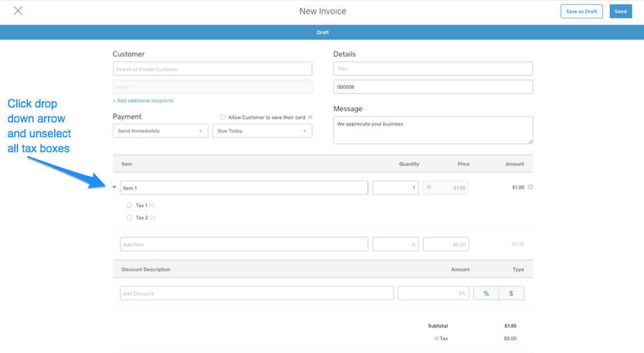Collapse the Item 1 tax disclosure arrow
Image resolution: width=644 pixels, height=353 pixels.
click(x=115, y=187)
